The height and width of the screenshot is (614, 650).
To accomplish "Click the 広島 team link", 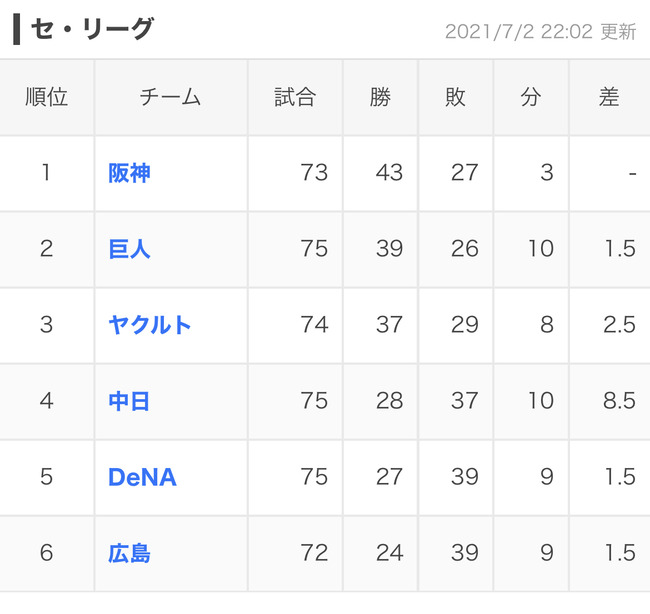I will tap(129, 553).
